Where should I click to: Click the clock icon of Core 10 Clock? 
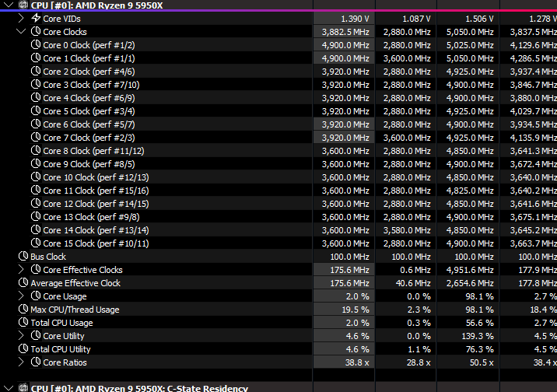[36, 177]
